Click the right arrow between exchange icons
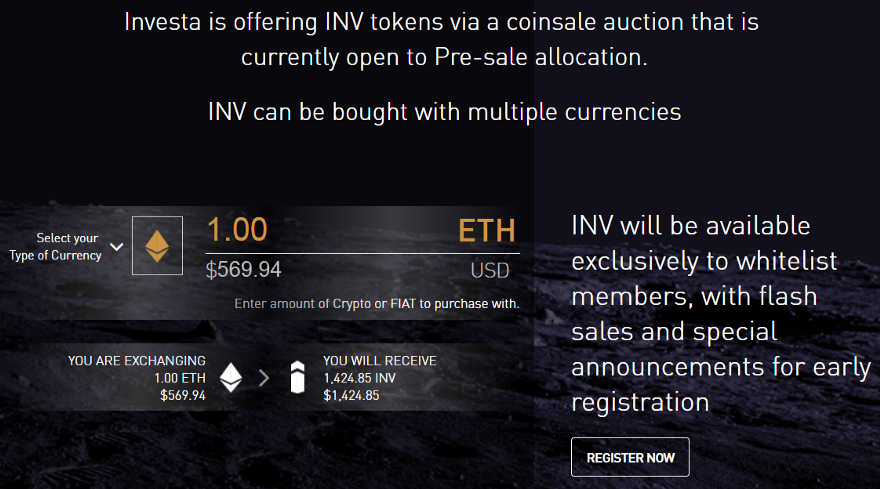Screen dimensions: 880x489 (264, 378)
